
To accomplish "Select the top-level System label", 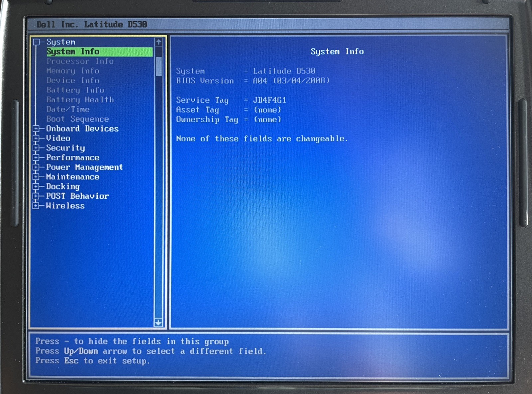I will (61, 42).
